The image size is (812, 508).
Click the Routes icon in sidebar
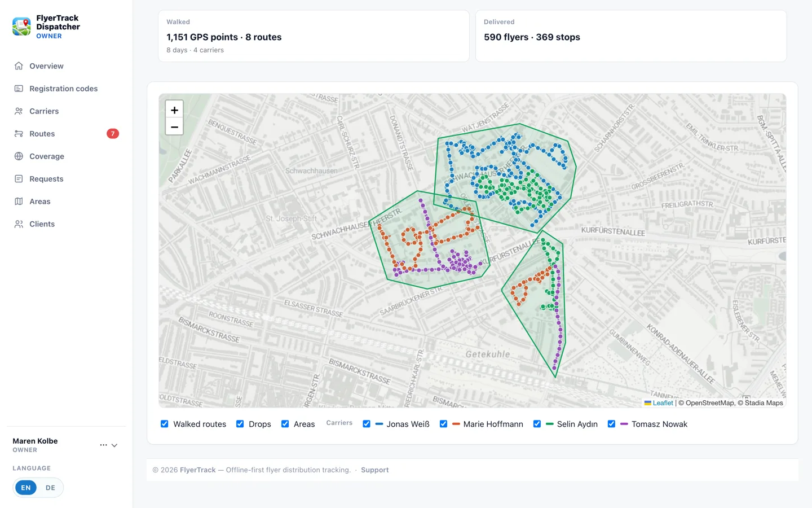click(x=19, y=134)
